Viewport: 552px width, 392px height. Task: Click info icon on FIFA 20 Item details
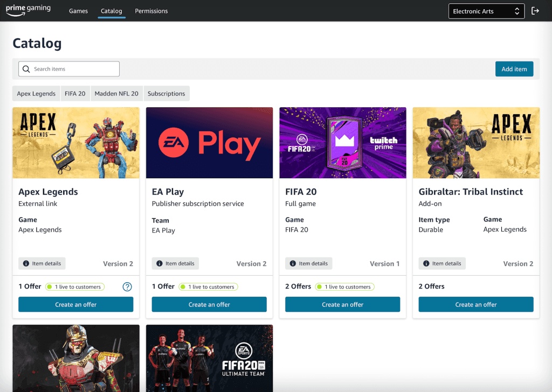(293, 263)
